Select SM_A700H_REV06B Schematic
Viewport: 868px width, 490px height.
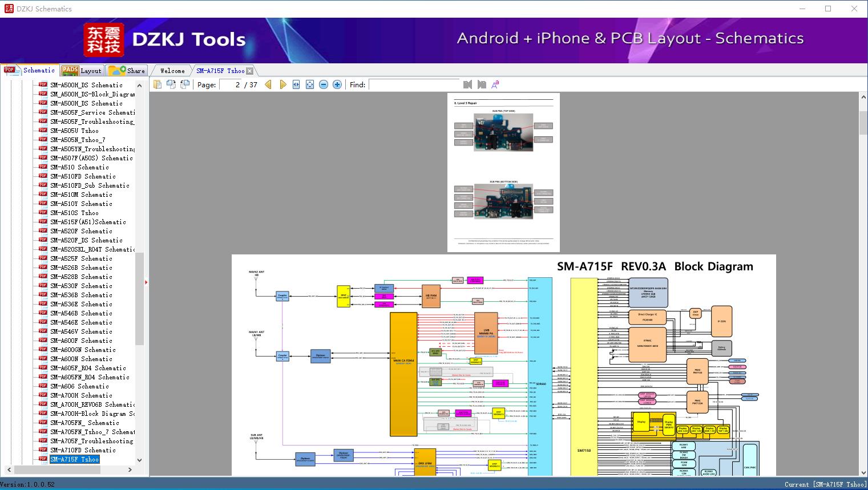92,404
